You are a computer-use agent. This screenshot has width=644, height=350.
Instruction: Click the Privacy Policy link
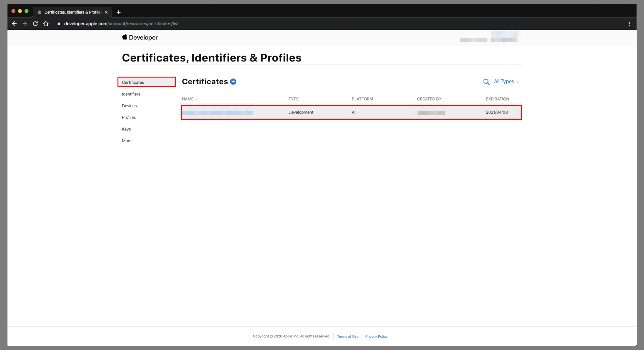(376, 336)
